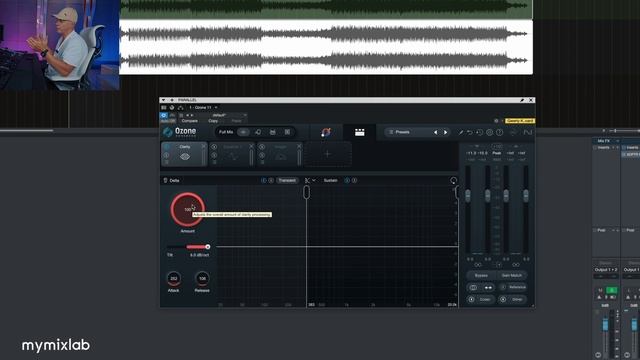
Task: Click the Reference button
Action: tap(513, 287)
